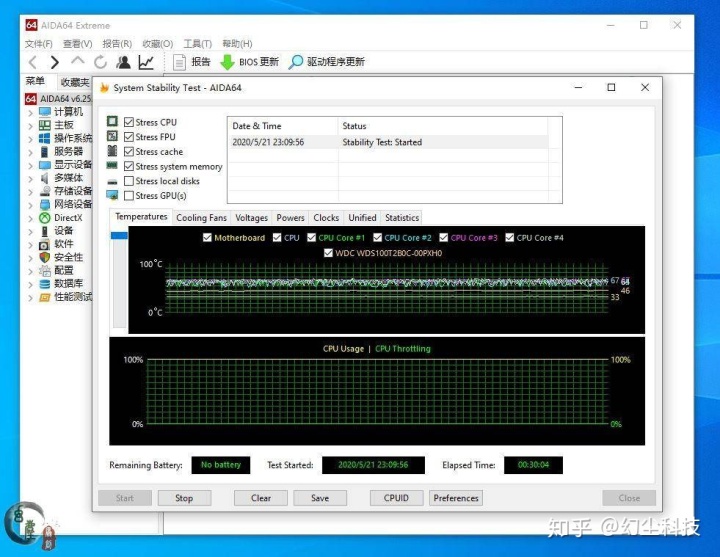Expand the 显示设备 tree node
Screen dimensions: 720x557
click(x=31, y=165)
